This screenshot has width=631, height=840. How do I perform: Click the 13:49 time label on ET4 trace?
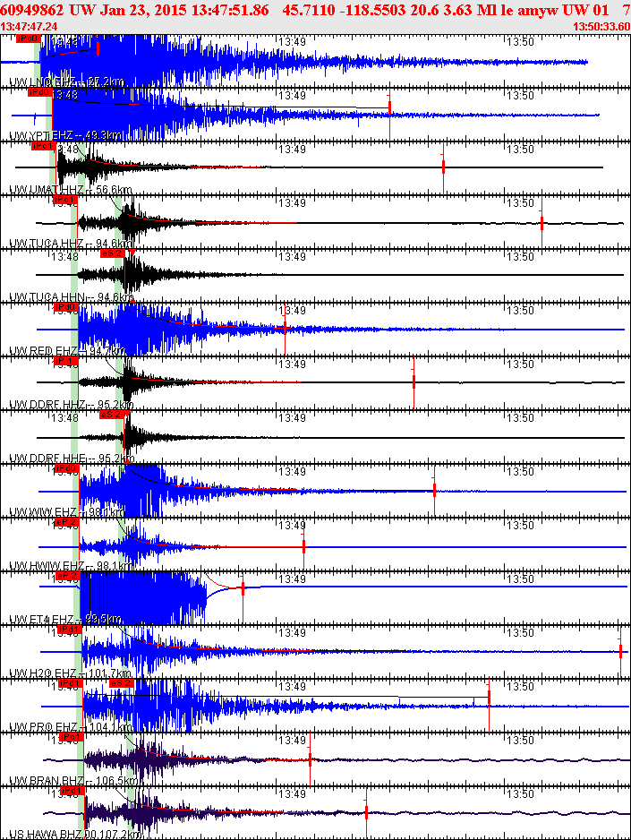click(292, 579)
